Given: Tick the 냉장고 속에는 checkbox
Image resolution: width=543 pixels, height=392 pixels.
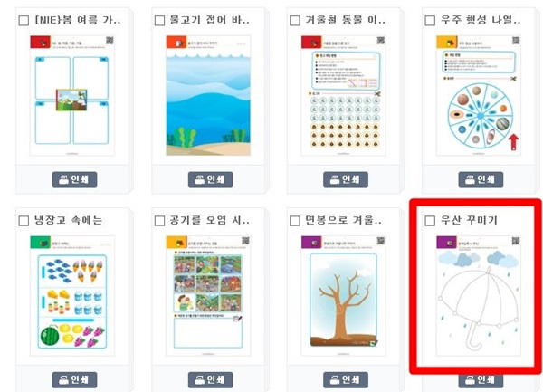Looking at the screenshot, I should tap(24, 221).
